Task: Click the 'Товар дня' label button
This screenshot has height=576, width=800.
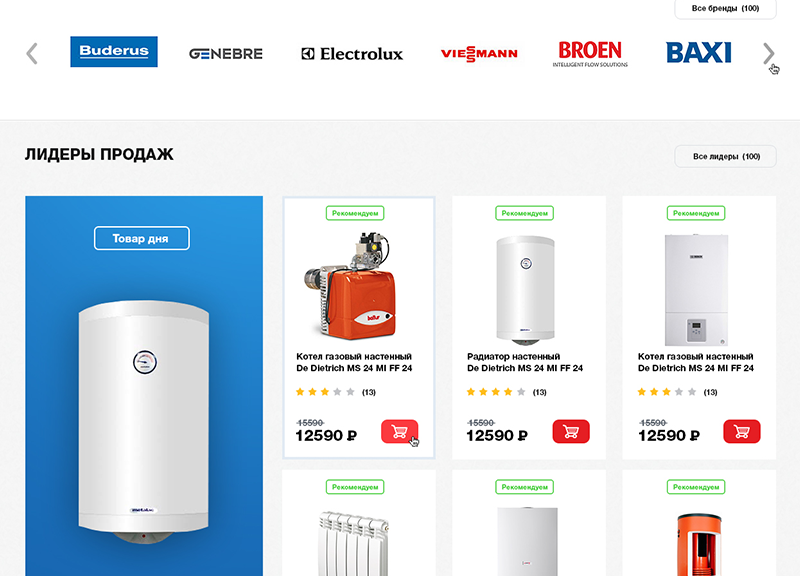Action: pyautogui.click(x=142, y=238)
